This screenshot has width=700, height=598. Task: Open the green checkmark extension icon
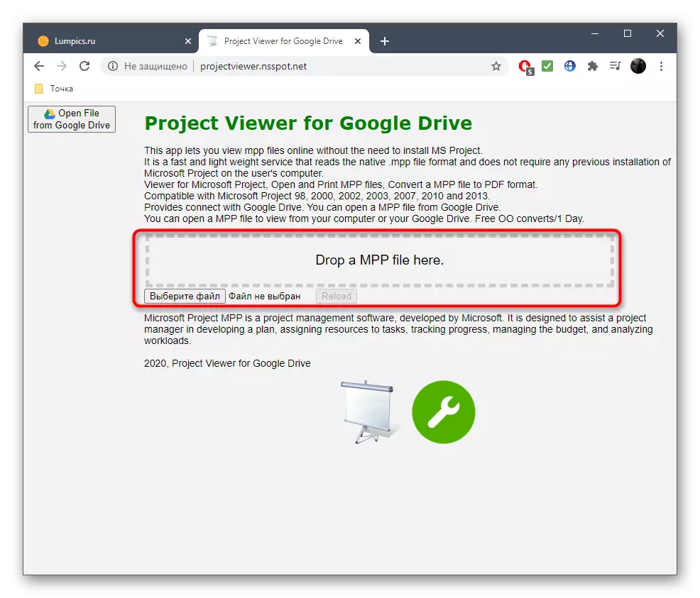tap(547, 67)
